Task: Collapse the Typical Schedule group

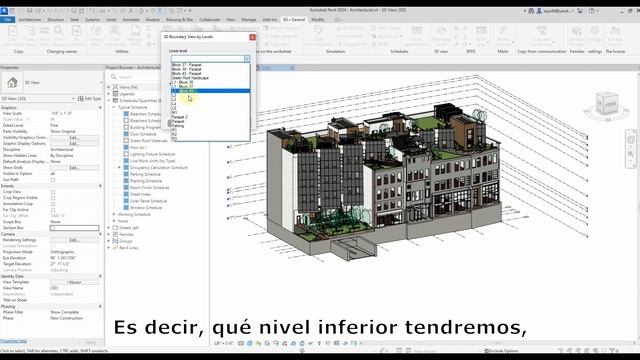Action: (114, 107)
